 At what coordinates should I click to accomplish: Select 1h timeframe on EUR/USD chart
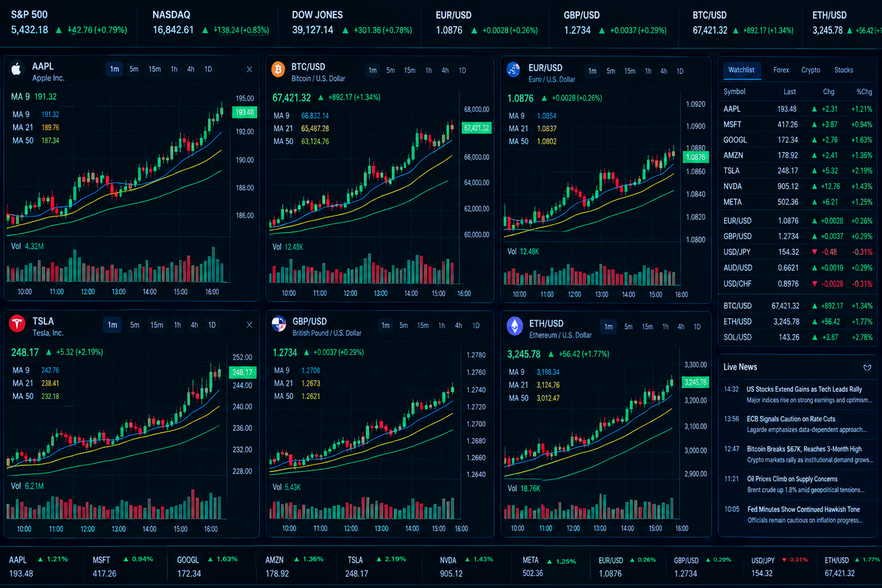648,71
